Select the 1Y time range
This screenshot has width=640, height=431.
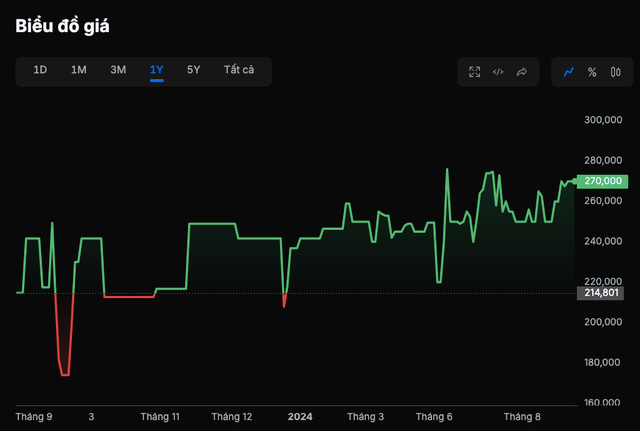(x=157, y=70)
